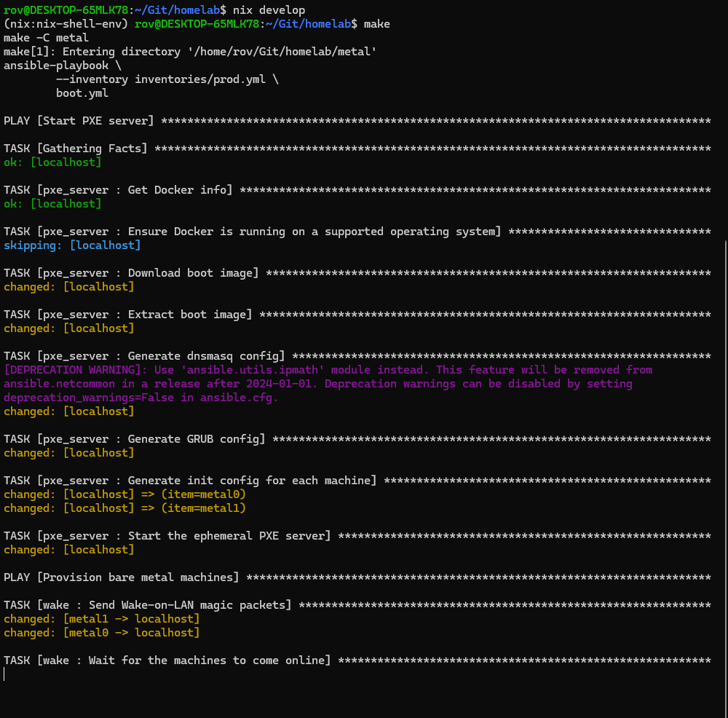Click the '(item=metal1)' changed result line
The width and height of the screenshot is (728, 718).
(205, 508)
